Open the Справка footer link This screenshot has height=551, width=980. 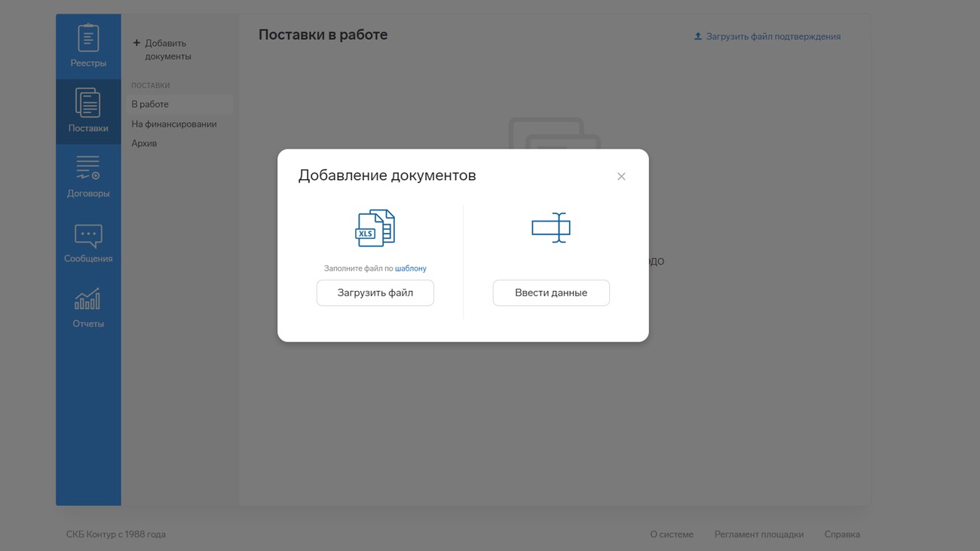coord(842,534)
